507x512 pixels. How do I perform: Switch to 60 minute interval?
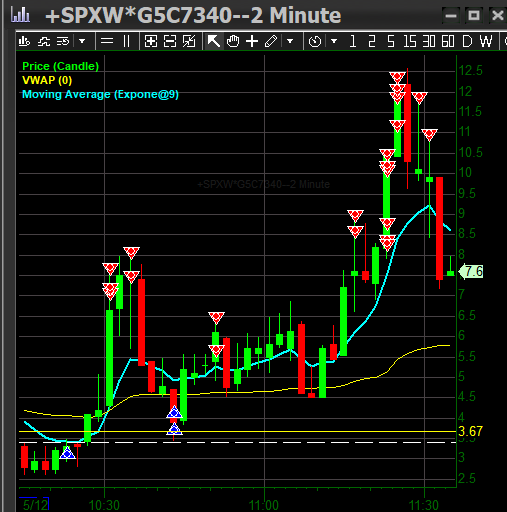[448, 42]
